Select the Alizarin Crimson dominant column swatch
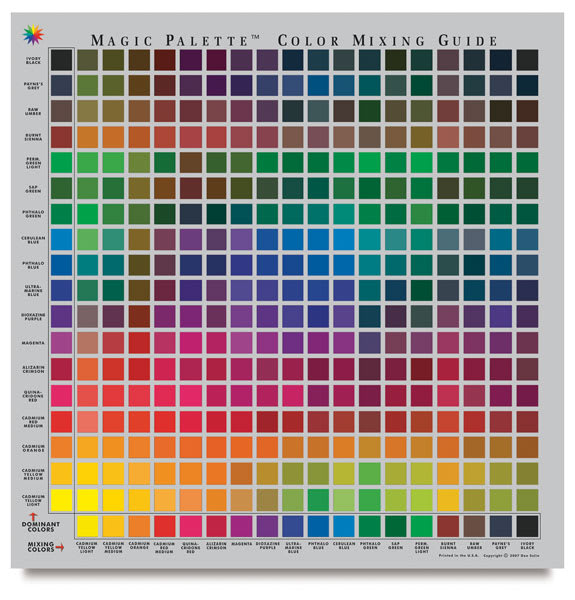Screen dimensions: 575x600 point(61,369)
